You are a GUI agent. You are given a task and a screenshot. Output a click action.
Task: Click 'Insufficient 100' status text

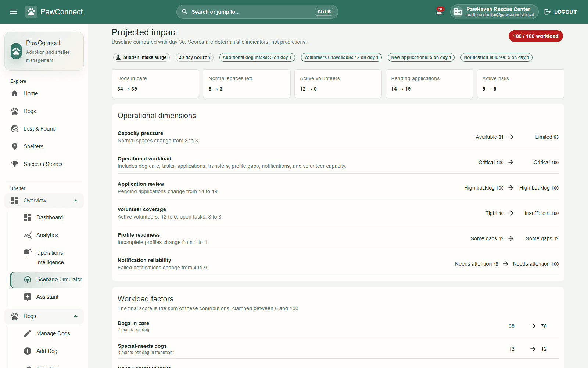[x=541, y=213]
